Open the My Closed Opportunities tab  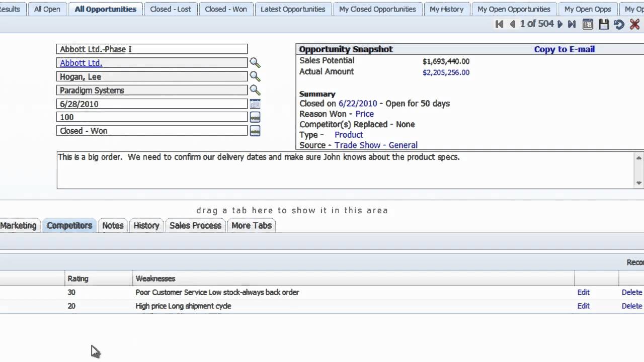coord(377,9)
